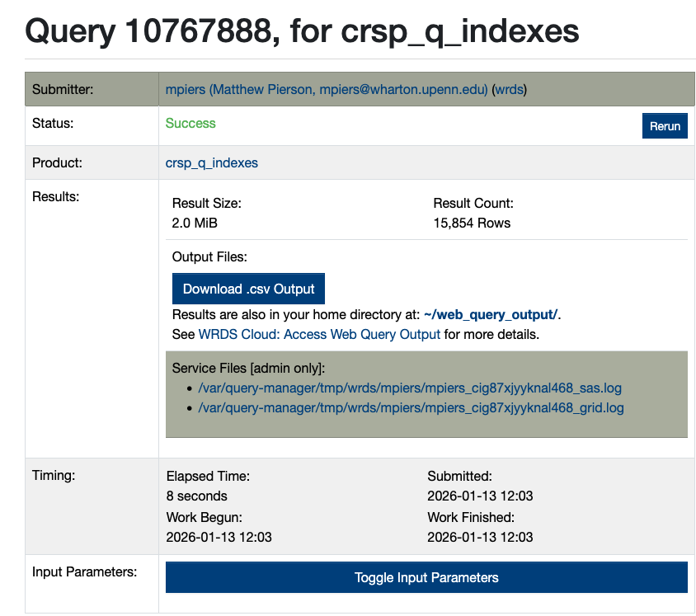Click the Work Begun timestamp value
The width and height of the screenshot is (696, 616).
point(219,537)
